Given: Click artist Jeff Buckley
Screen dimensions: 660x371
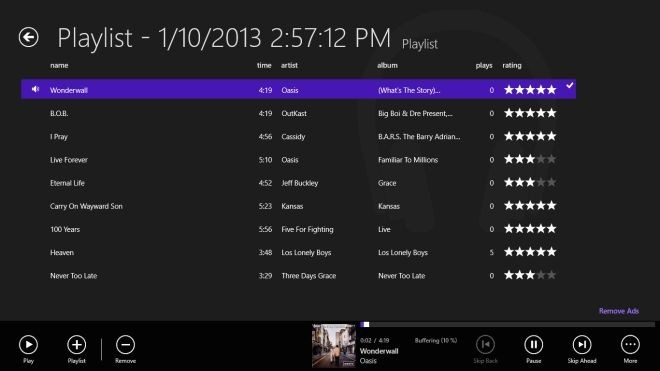Looking at the screenshot, I should pos(300,183).
